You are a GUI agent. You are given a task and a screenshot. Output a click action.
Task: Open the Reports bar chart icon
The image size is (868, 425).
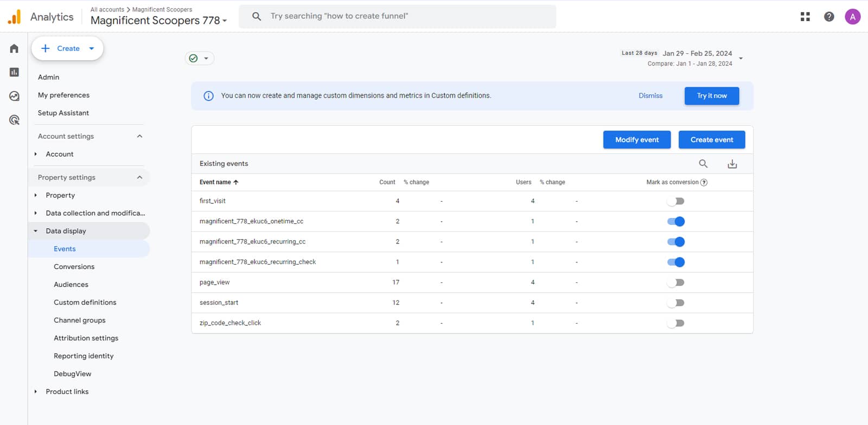(14, 72)
